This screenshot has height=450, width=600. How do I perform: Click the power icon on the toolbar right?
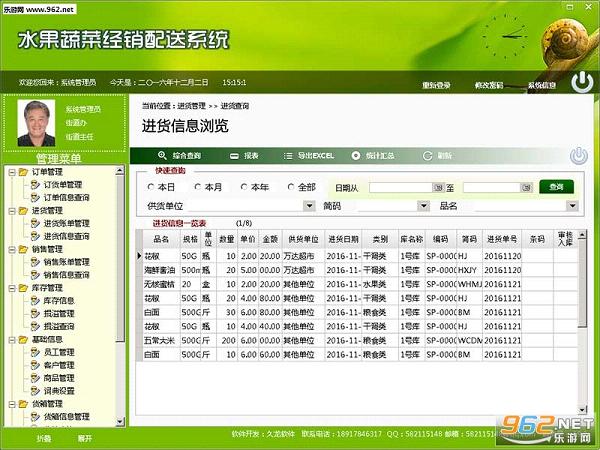(579, 156)
